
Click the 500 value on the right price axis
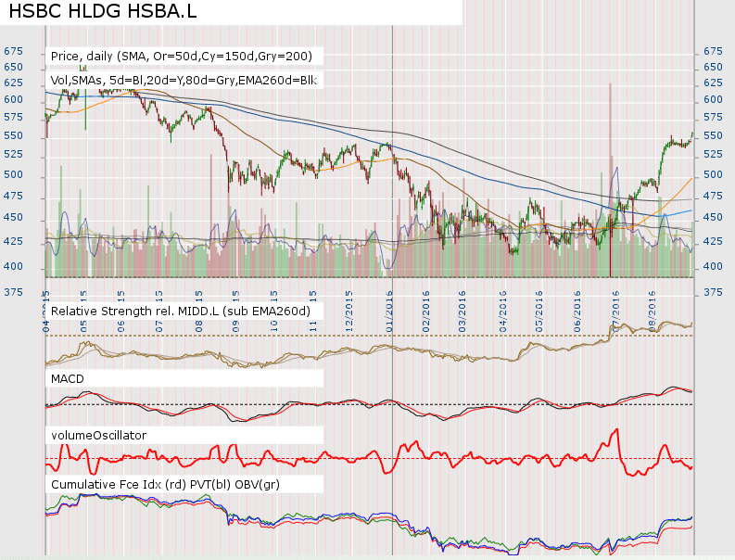(x=713, y=174)
